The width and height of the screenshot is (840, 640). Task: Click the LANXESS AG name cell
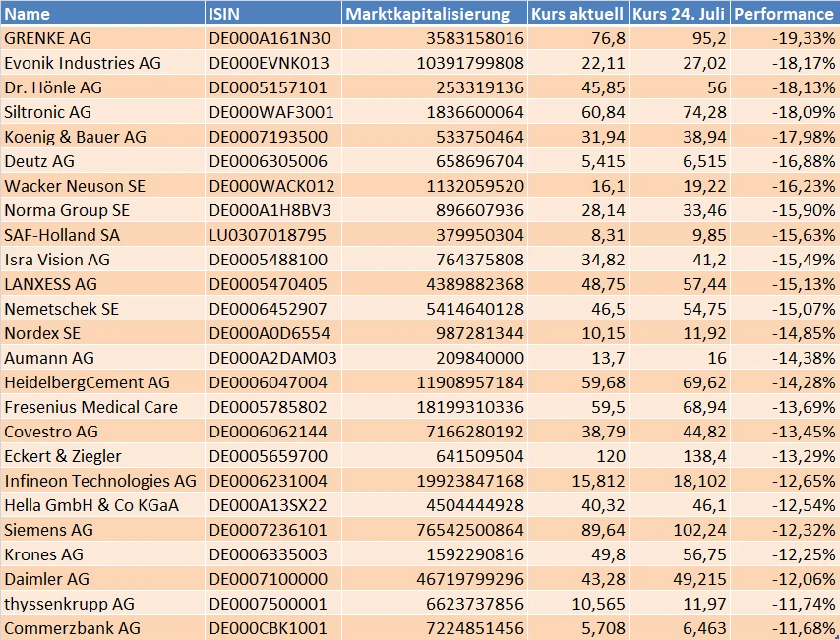51,284
